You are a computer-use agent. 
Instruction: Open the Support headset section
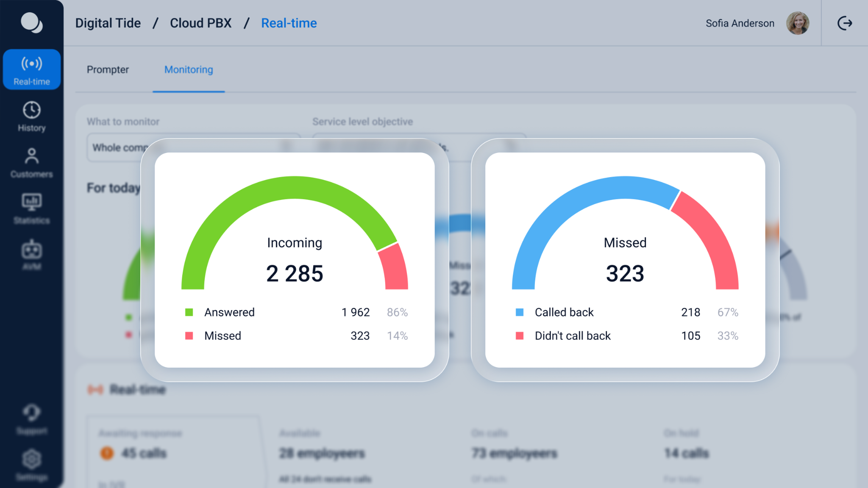[x=32, y=419]
